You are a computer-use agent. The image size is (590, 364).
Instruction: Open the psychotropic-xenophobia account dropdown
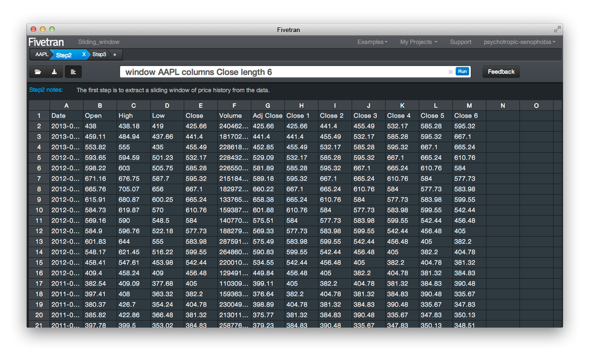tap(519, 42)
